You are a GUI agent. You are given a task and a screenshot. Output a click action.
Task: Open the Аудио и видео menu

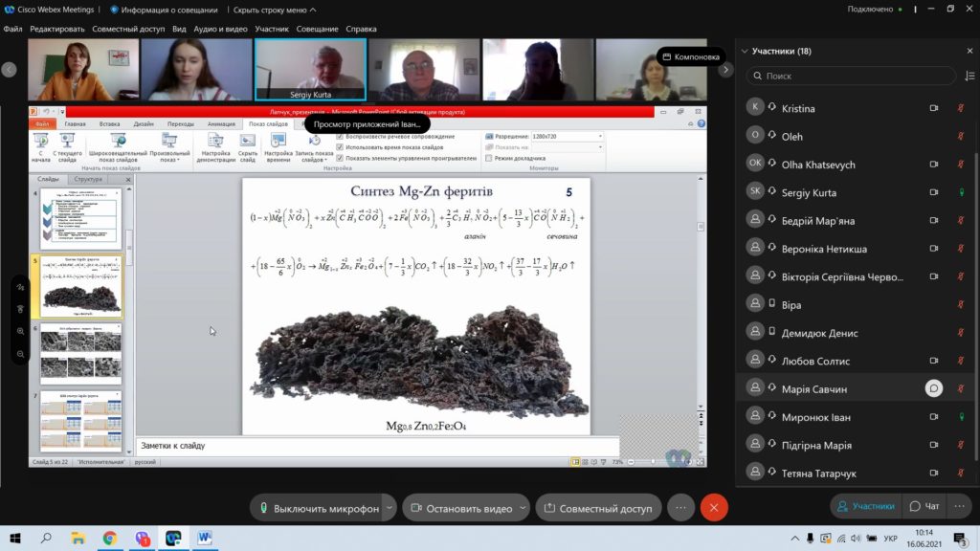click(220, 29)
